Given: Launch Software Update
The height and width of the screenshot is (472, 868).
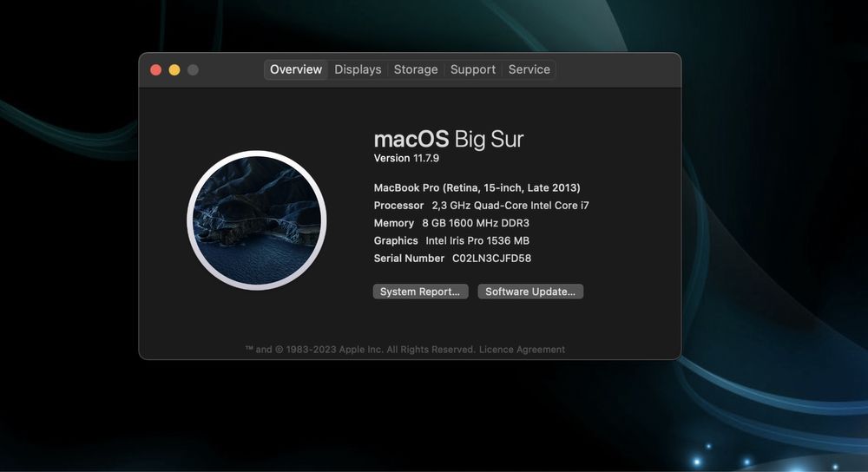Looking at the screenshot, I should pos(530,292).
